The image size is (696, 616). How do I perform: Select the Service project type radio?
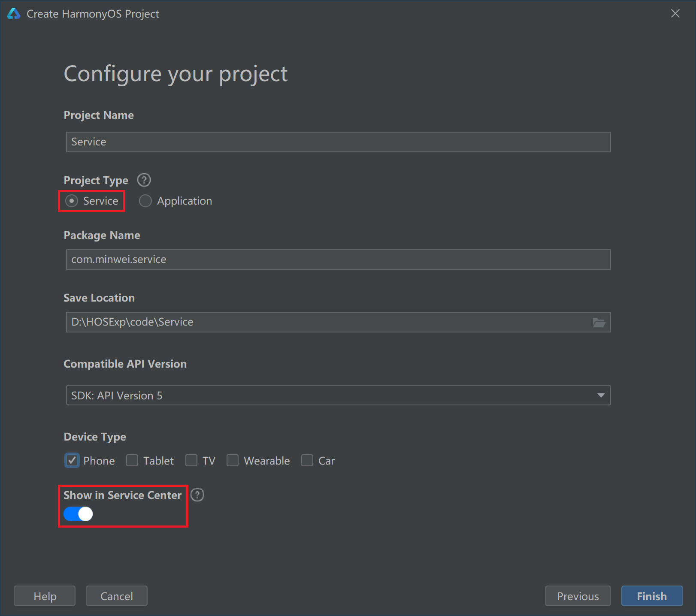pyautogui.click(x=72, y=201)
